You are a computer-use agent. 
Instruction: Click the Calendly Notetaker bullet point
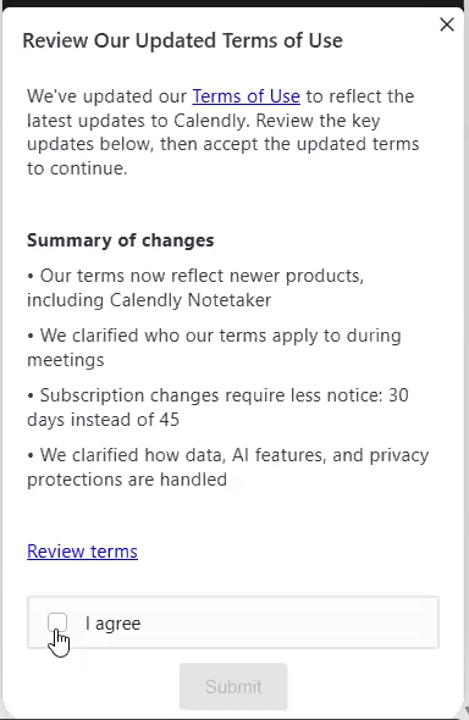[x=195, y=288]
